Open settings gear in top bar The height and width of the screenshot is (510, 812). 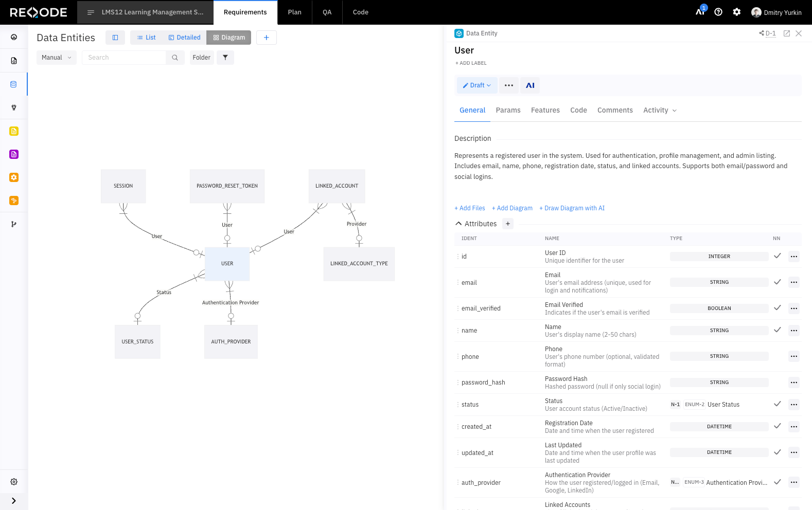pyautogui.click(x=737, y=12)
